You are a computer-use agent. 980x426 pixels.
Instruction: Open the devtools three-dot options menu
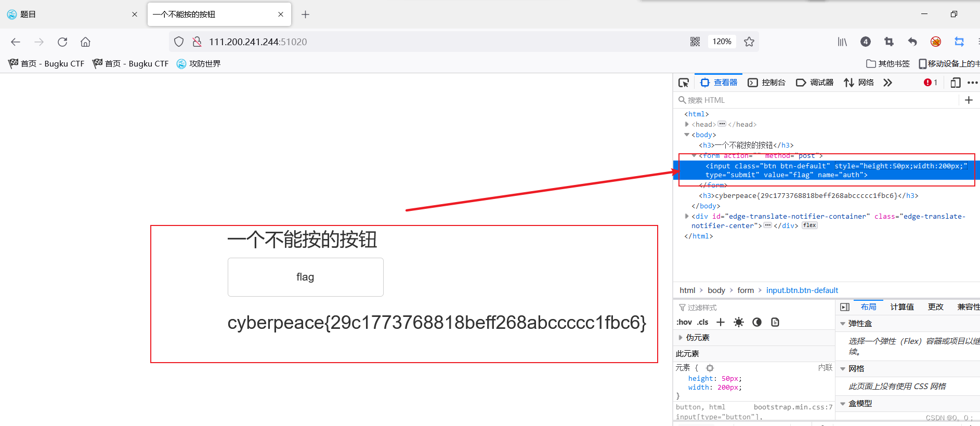pyautogui.click(x=973, y=83)
